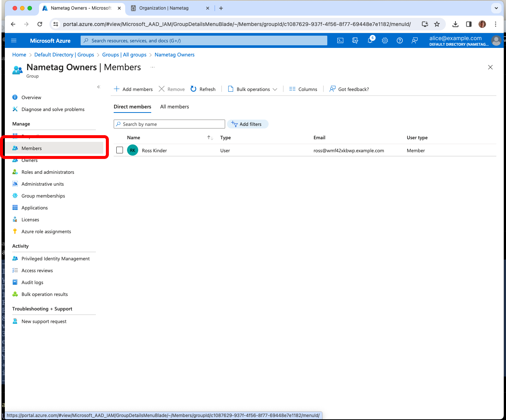The image size is (506, 420).
Task: Click Microsoft Azure logo text
Action: point(50,41)
